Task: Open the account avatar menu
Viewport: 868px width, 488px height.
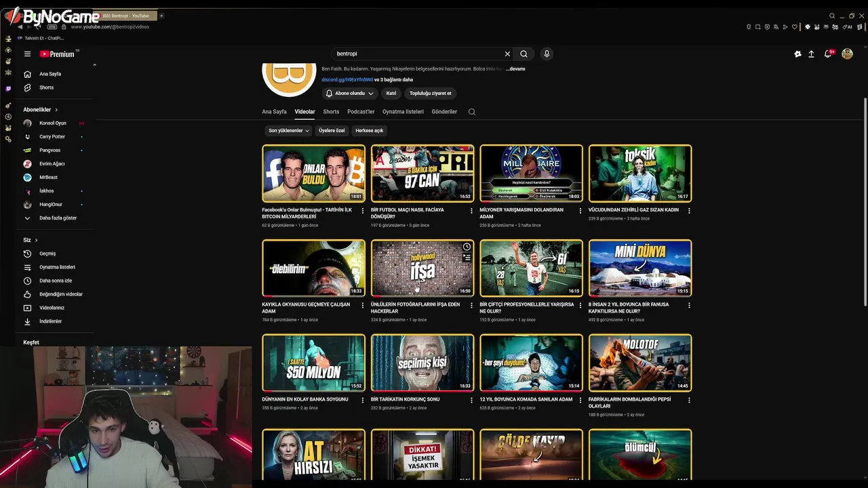Action: click(847, 54)
